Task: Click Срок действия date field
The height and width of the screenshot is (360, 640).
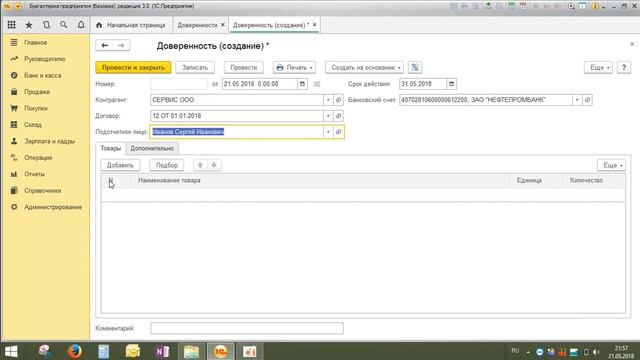Action: pos(423,84)
